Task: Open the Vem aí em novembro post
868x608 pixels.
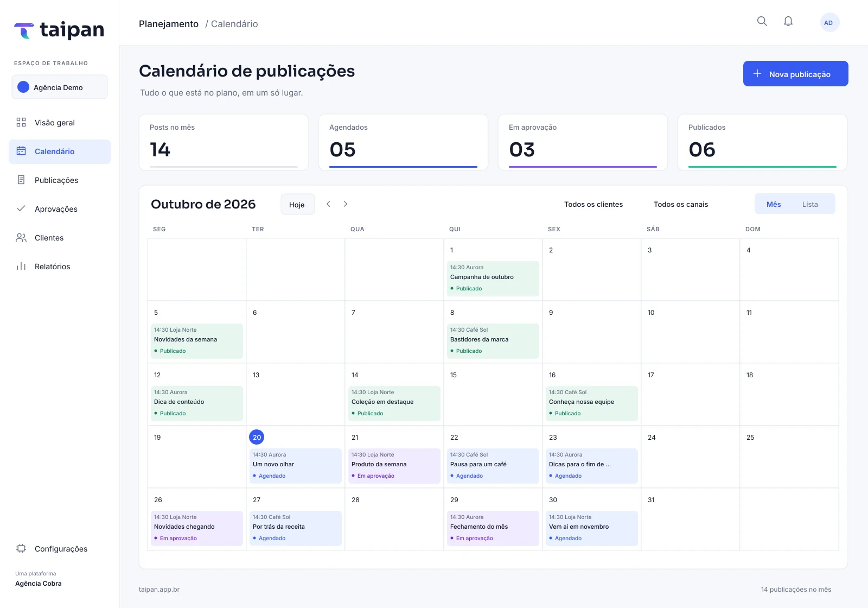Action: 592,528
